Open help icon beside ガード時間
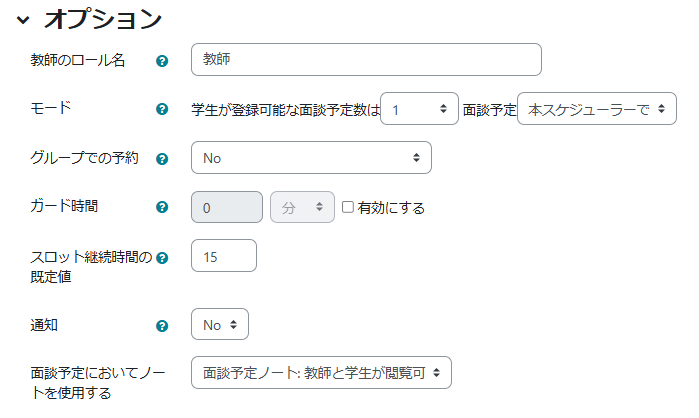The image size is (699, 418). point(162,207)
